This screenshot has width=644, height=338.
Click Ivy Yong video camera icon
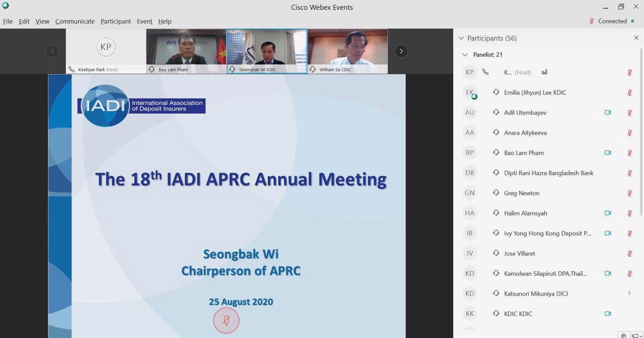(x=608, y=233)
